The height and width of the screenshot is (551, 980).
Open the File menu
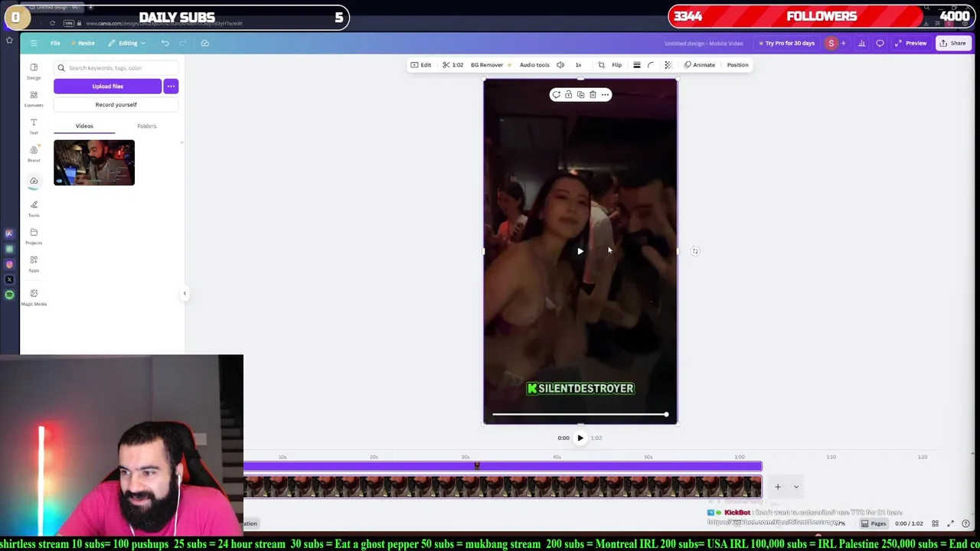pos(55,43)
